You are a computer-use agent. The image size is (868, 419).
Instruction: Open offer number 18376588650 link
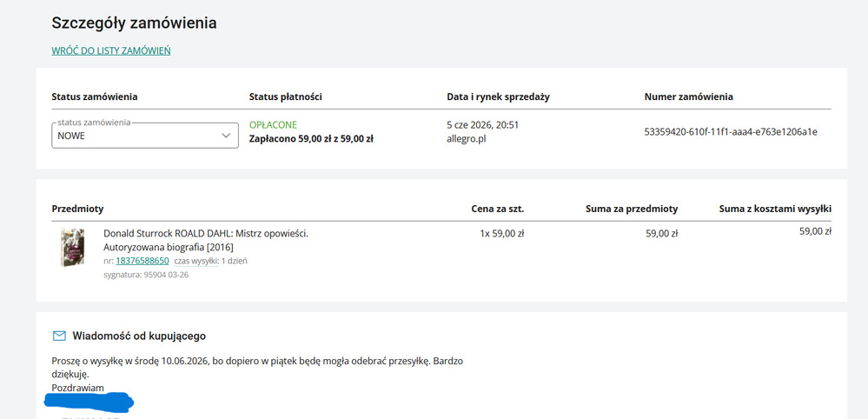coord(142,261)
